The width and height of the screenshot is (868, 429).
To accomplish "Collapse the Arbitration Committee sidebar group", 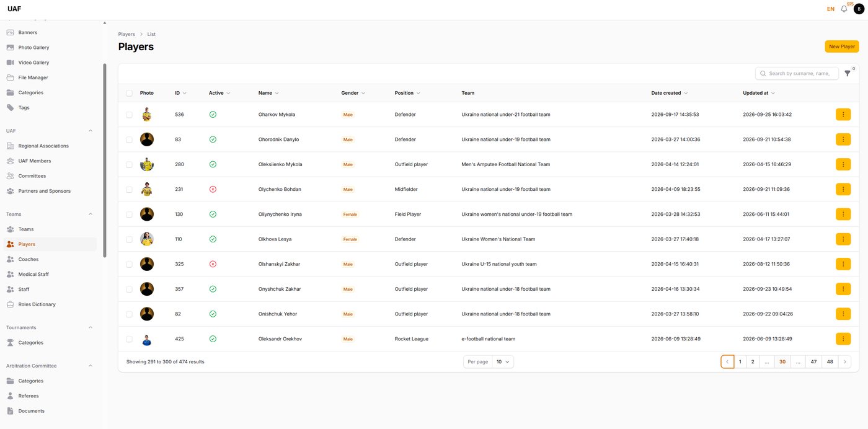I will 90,366.
